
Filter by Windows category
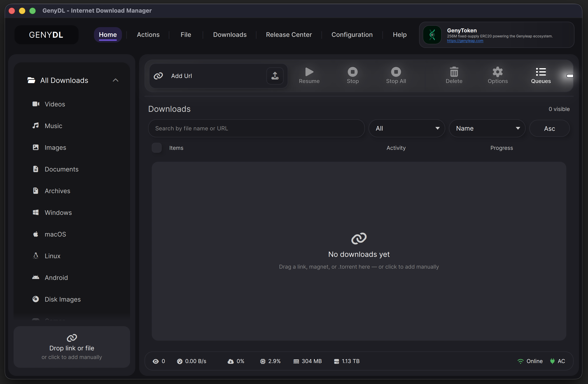click(72, 213)
